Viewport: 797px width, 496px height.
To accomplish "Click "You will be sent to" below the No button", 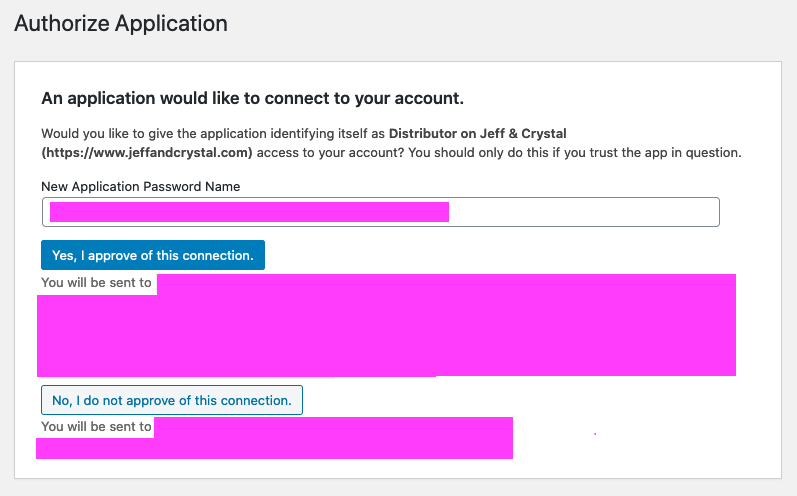I will pos(97,426).
